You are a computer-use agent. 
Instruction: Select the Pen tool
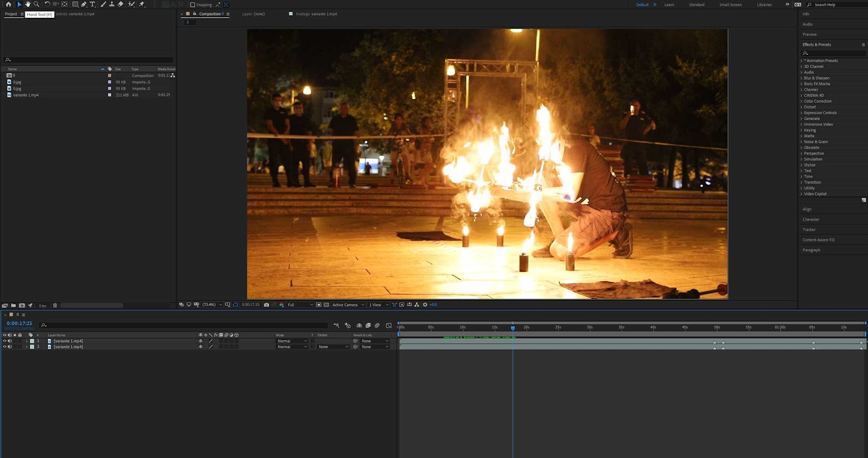pyautogui.click(x=84, y=4)
